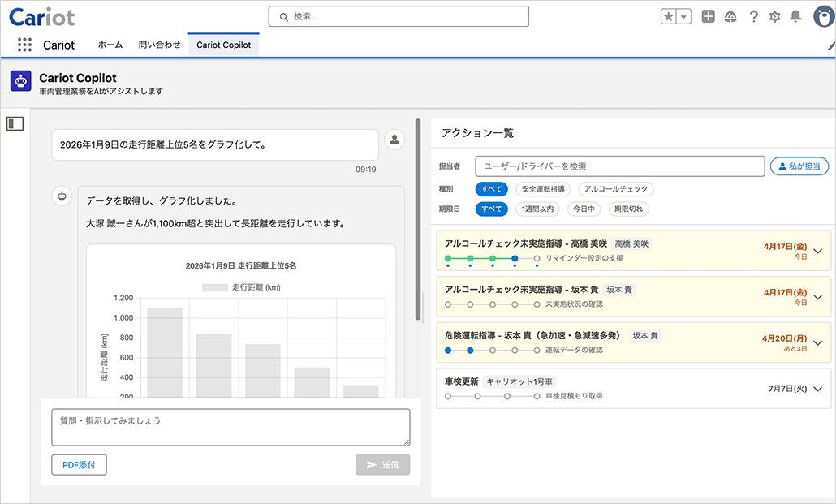836x504 pixels.
Task: Open the help question mark icon
Action: pyautogui.click(x=753, y=16)
